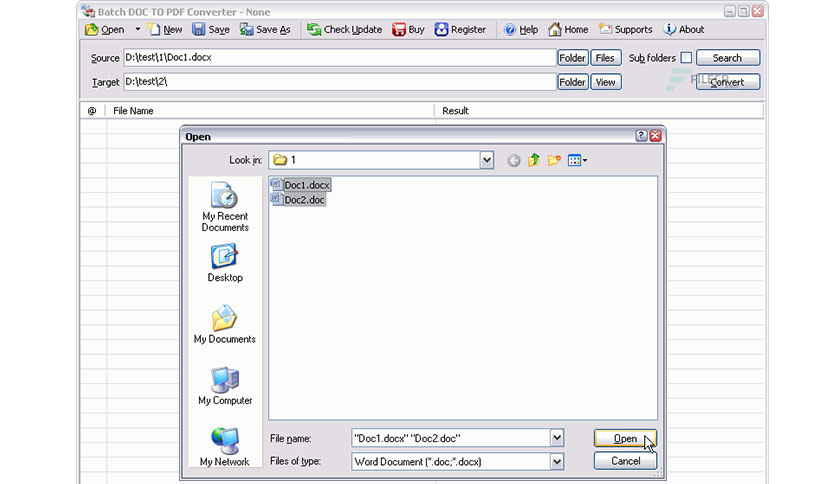Choose Save As in the toolbar

pyautogui.click(x=265, y=29)
